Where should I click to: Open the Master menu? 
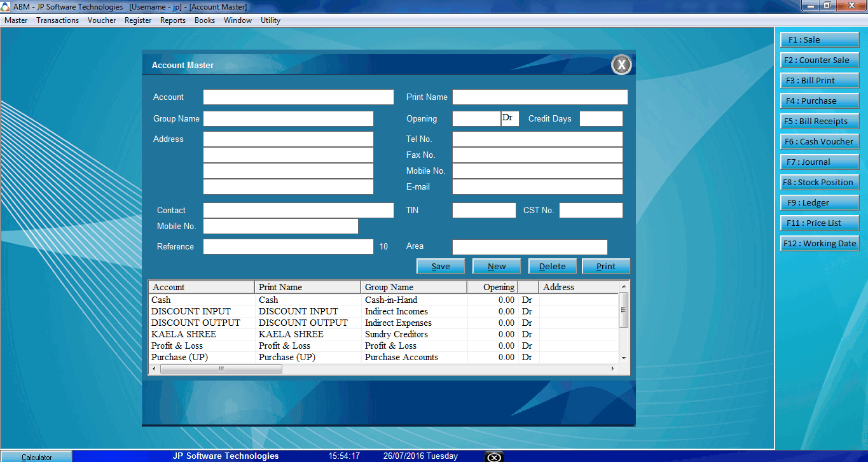pos(16,20)
